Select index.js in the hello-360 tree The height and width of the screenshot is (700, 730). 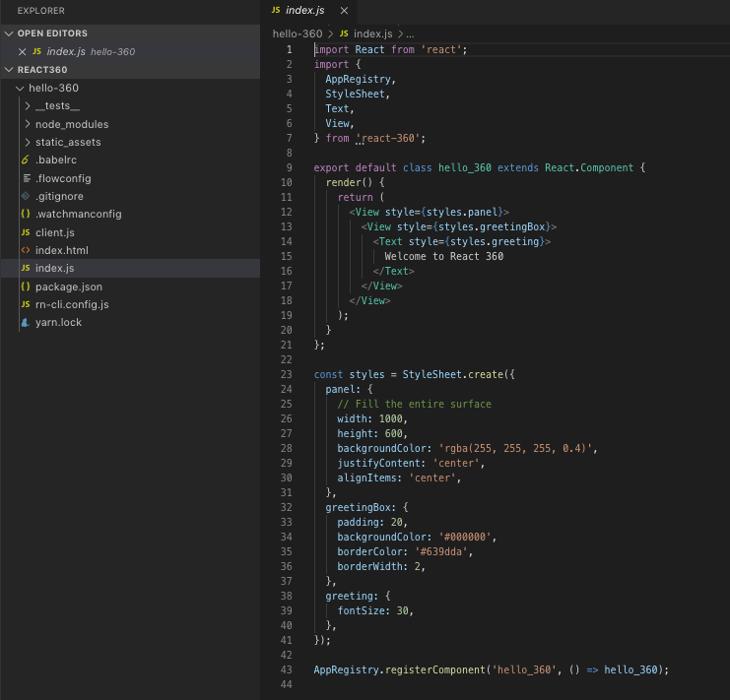click(x=130, y=269)
